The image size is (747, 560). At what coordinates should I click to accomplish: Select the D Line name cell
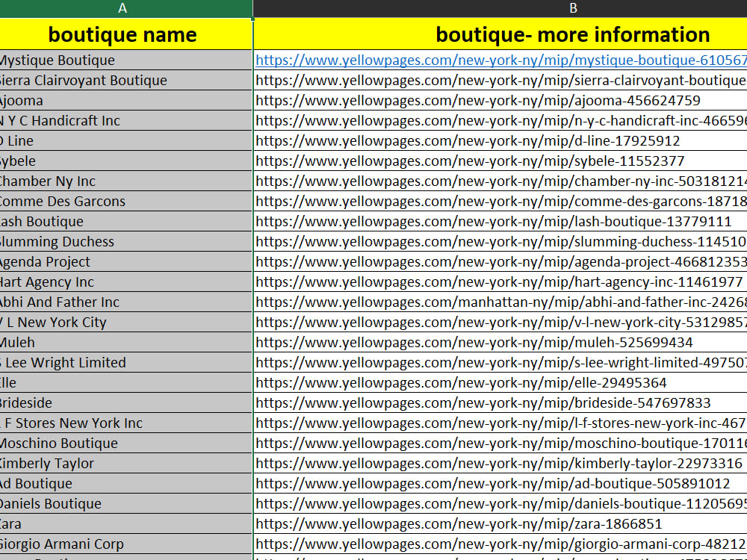(x=125, y=140)
